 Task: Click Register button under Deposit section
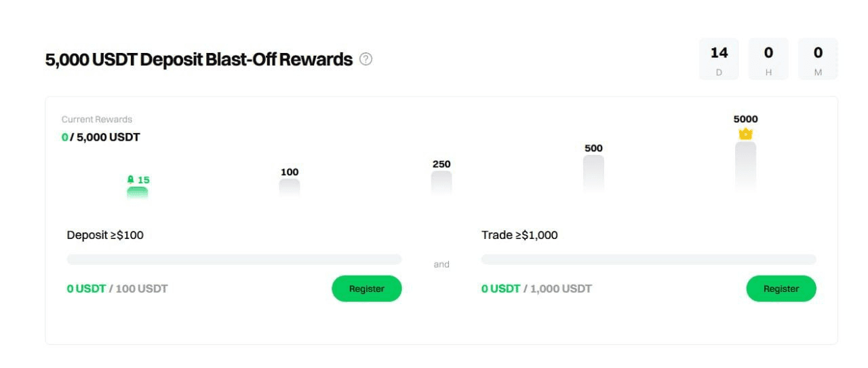pos(367,289)
